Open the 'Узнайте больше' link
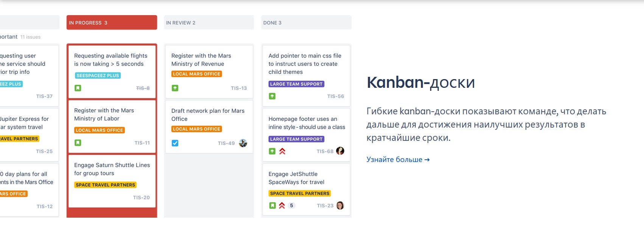The width and height of the screenshot is (644, 229). tap(398, 160)
